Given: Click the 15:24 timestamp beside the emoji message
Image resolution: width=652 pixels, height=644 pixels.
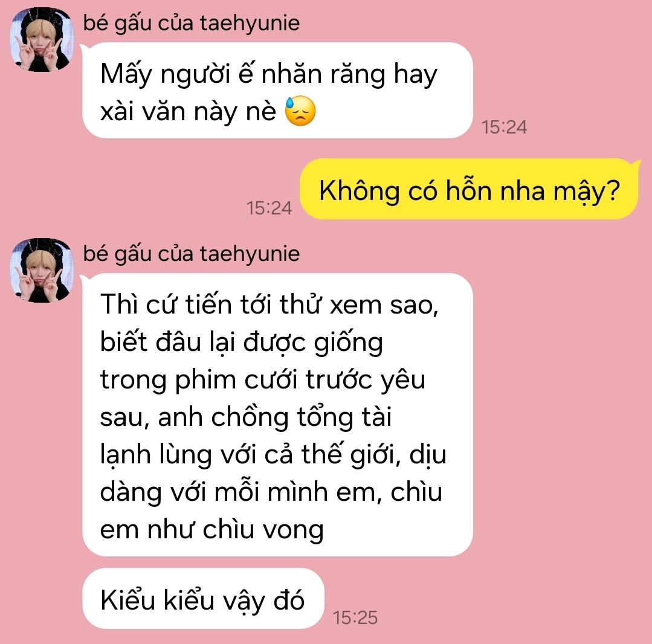Looking at the screenshot, I should [x=504, y=127].
